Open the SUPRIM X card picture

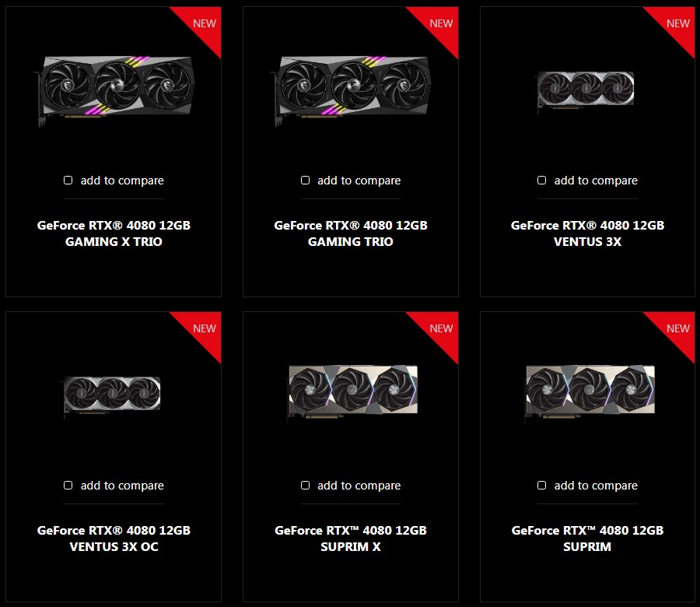tap(352, 391)
